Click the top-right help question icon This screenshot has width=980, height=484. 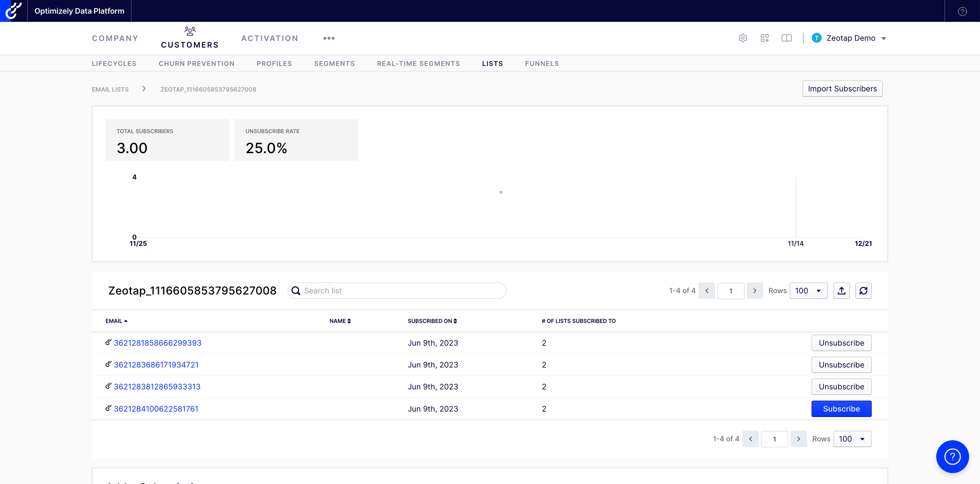962,11
